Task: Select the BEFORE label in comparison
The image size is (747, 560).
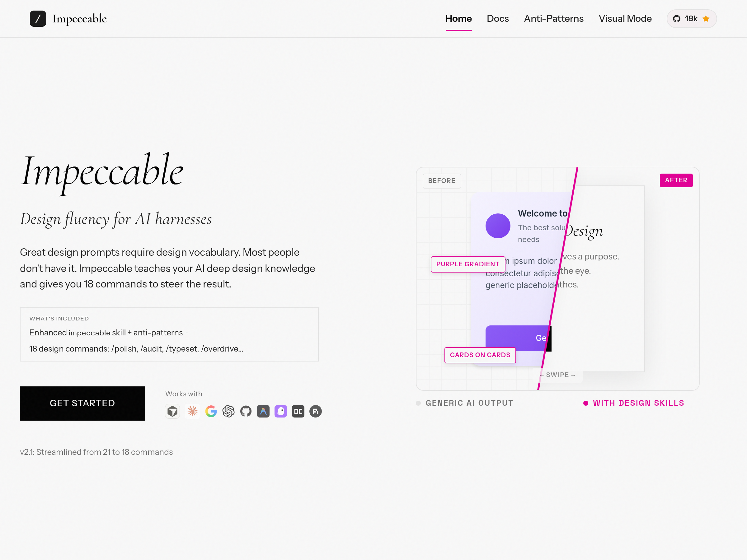Action: pos(441,180)
